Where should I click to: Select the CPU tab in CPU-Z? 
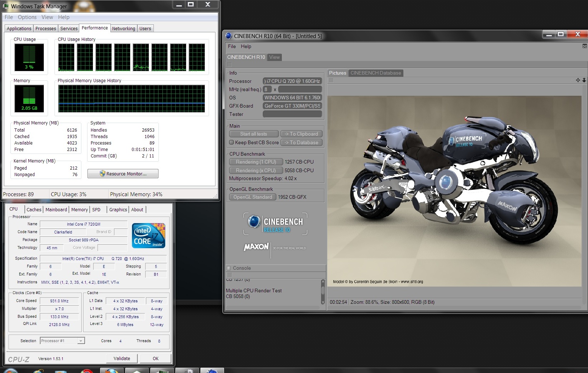point(14,209)
